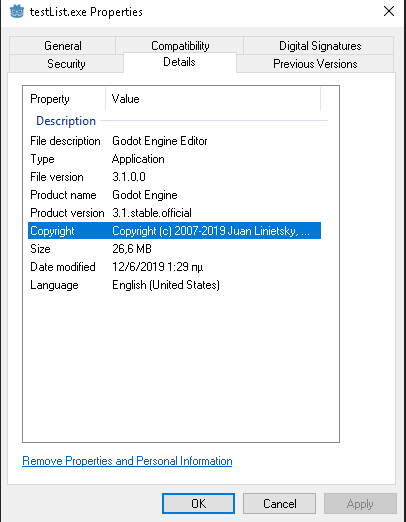Open Remove Properties and Personal Information link
The image size is (406, 522).
point(127,461)
